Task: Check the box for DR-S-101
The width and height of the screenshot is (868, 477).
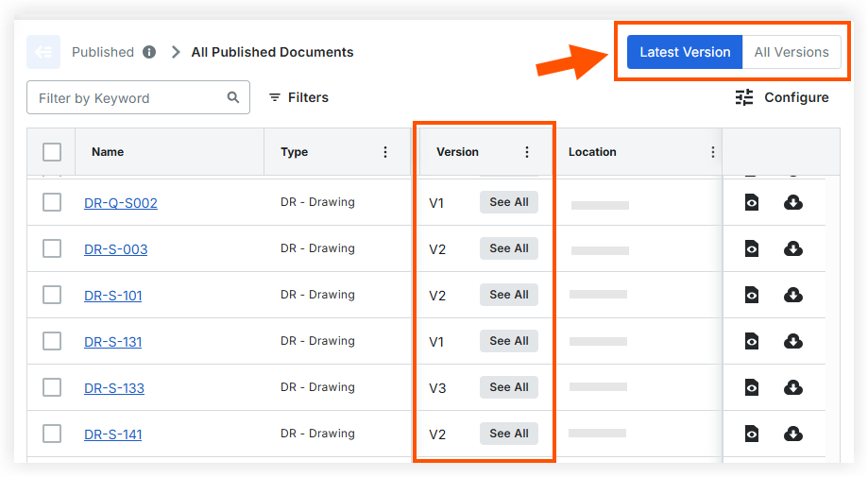Action: [52, 295]
